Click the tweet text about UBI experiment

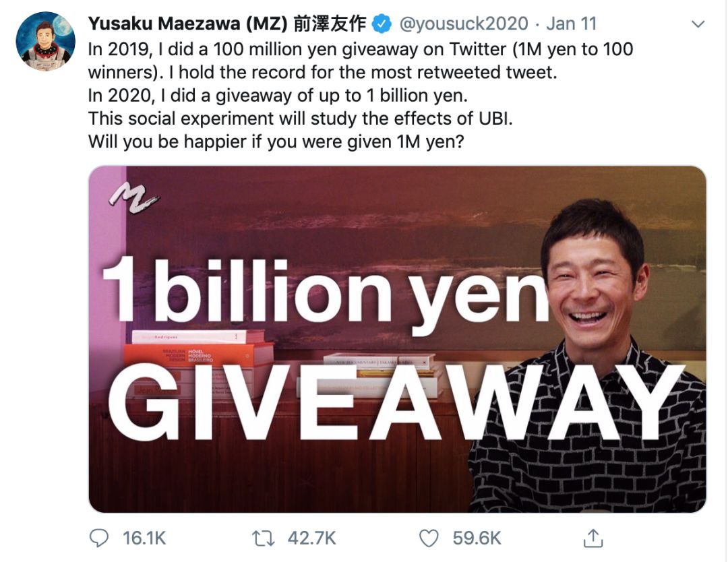pyautogui.click(x=301, y=119)
